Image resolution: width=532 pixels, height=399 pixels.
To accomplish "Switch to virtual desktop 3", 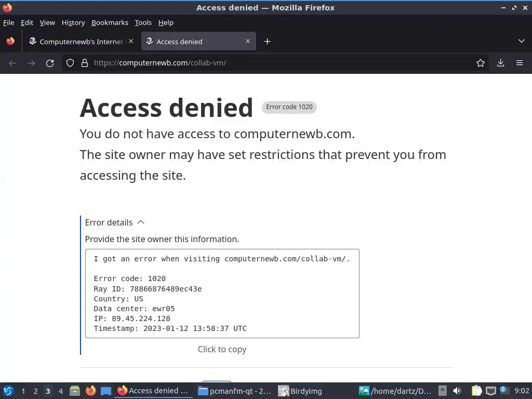I will [x=48, y=391].
